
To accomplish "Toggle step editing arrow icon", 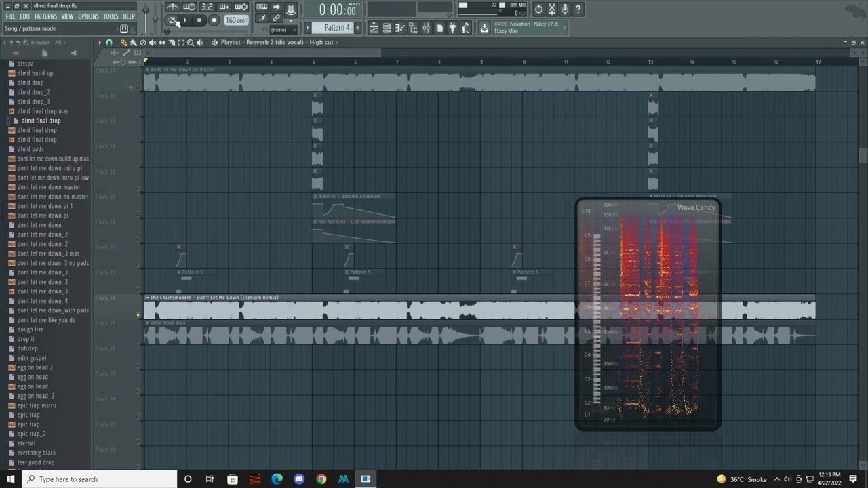I will tap(276, 7).
